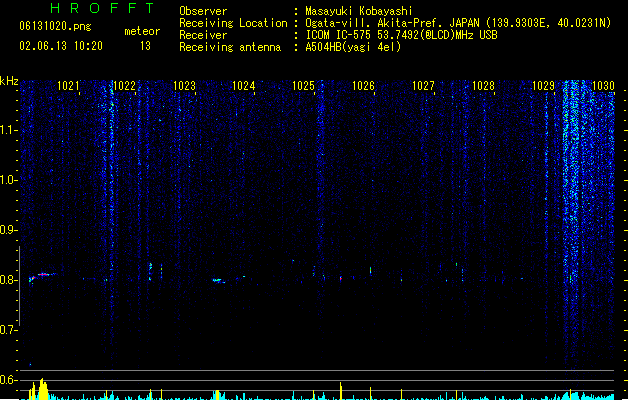Viewport: 629px width, 400px height.
Task: Click the 1021 time marker
Action: (68, 86)
